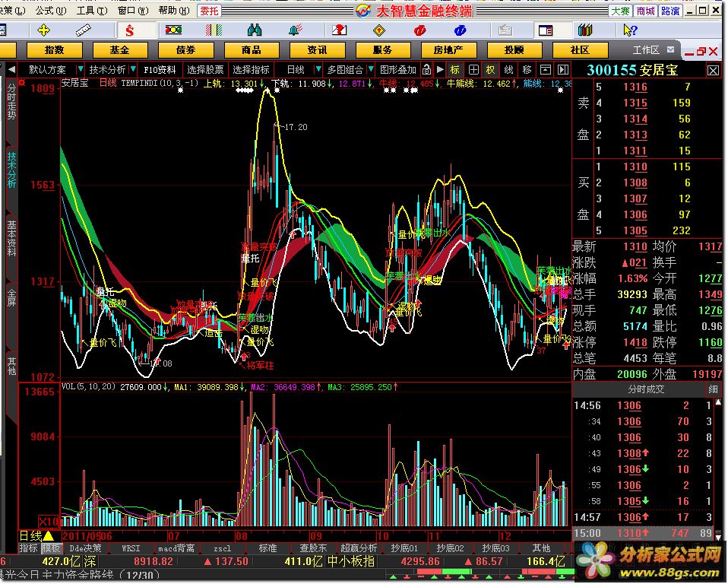Click the crosshair grid icon in chart toolbar
This screenshot has height=584, width=728.
(x=473, y=70)
